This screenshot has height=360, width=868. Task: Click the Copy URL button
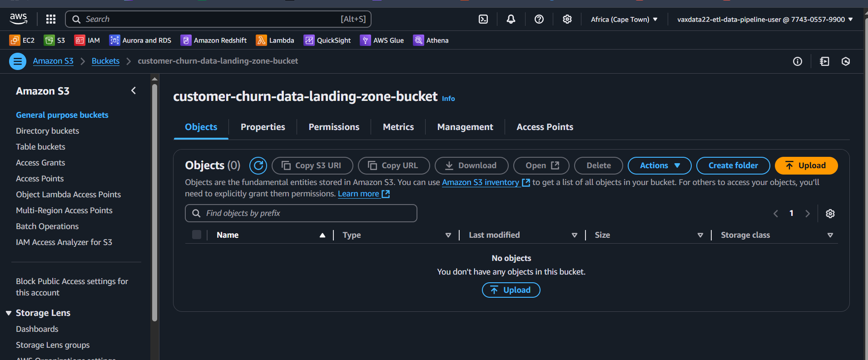[x=394, y=165]
